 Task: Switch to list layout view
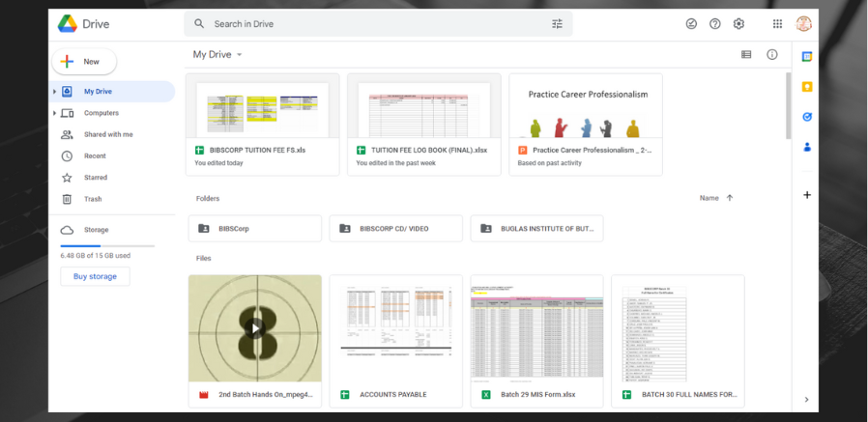point(746,54)
